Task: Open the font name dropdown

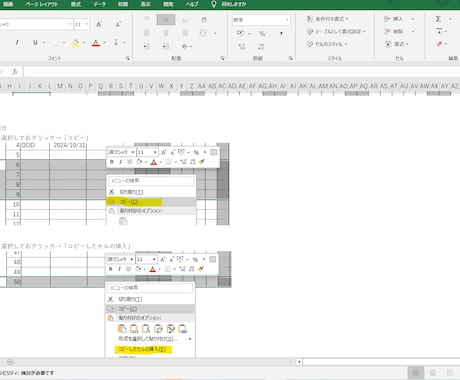Action: tap(70, 24)
